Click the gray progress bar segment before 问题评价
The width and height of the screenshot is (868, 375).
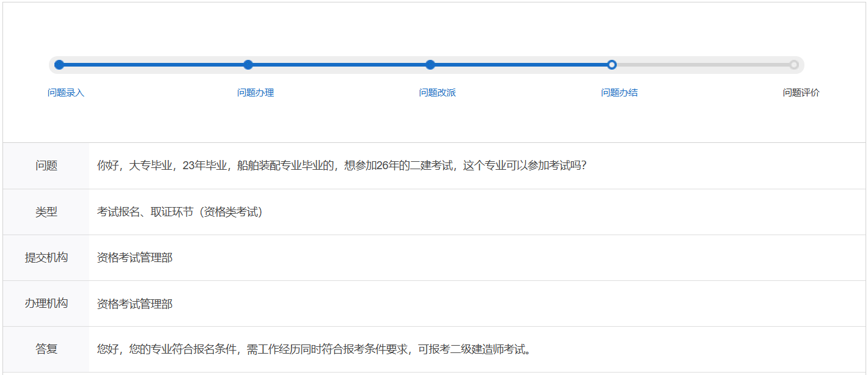click(703, 65)
